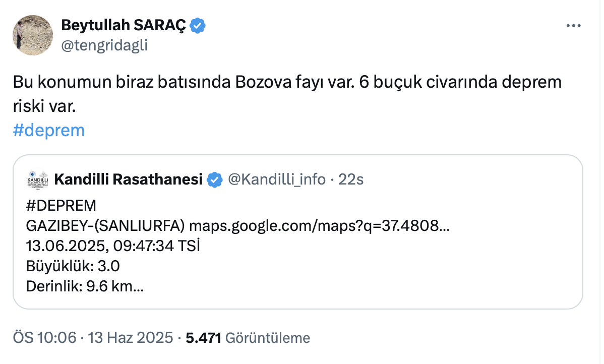Click the GAZIBEY-(SANLIURFA) location text
Image resolution: width=604 pixels, height=364 pixels.
(x=105, y=226)
